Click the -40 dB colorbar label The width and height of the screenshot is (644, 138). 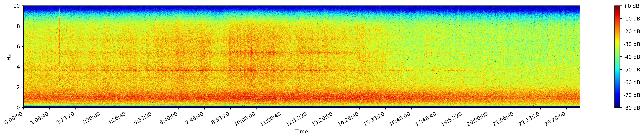pyautogui.click(x=632, y=57)
